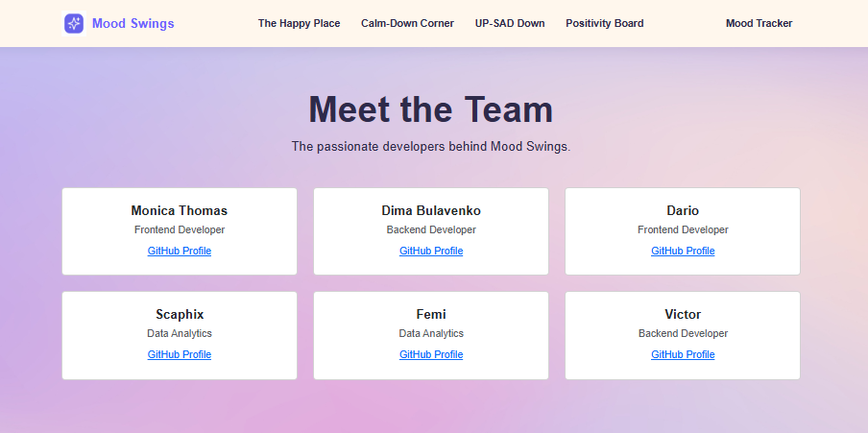Click the Meet the Team heading
This screenshot has width=868, height=433.
click(x=431, y=109)
